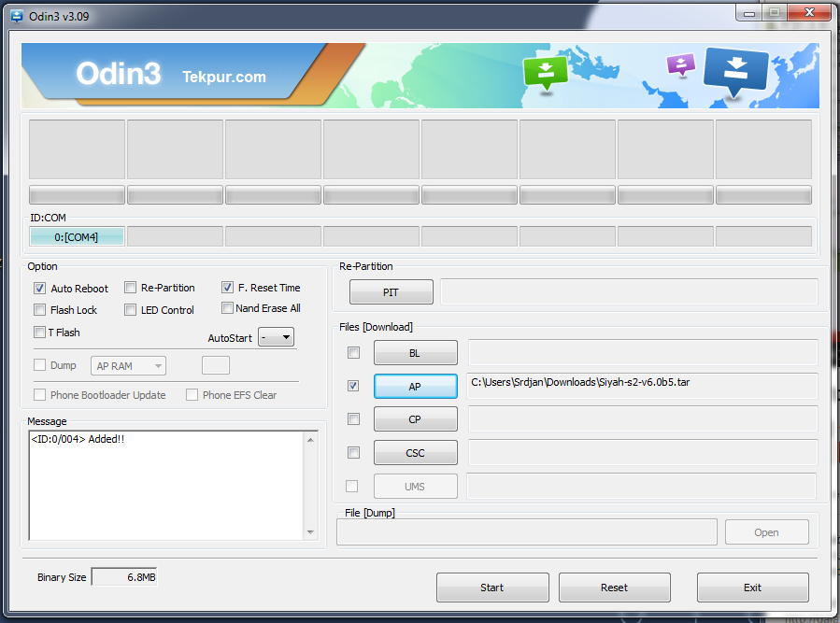Click the CSC file path field
Image resolution: width=840 pixels, height=623 pixels.
click(643, 453)
